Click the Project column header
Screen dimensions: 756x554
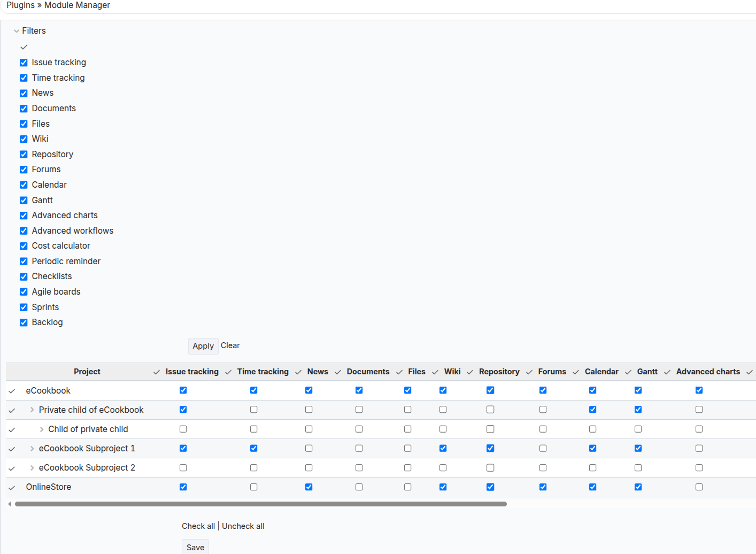87,372
